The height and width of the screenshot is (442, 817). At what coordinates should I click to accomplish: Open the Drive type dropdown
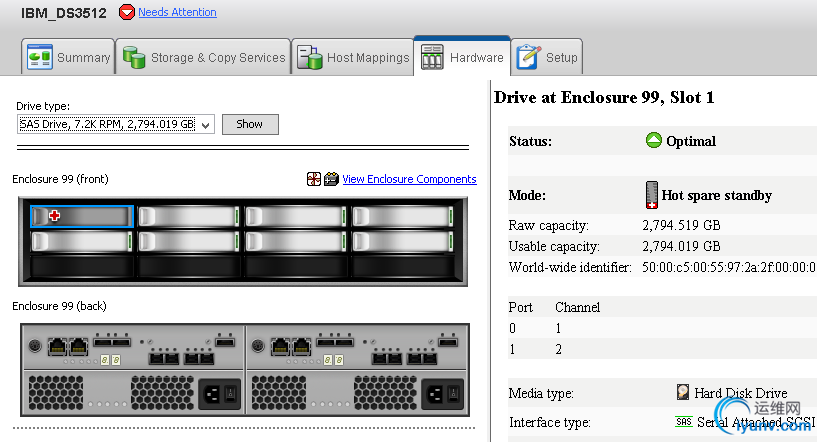116,124
